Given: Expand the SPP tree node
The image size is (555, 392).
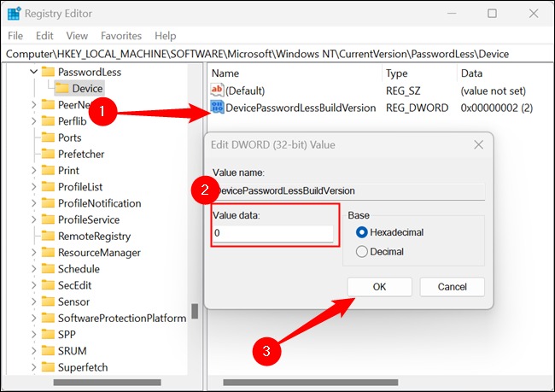Looking at the screenshot, I should 33,334.
